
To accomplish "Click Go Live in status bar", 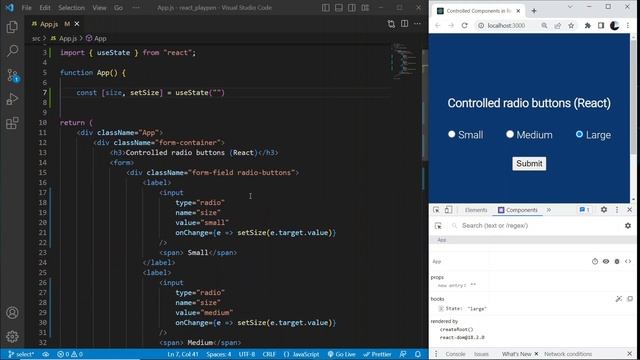I will coord(341,354).
